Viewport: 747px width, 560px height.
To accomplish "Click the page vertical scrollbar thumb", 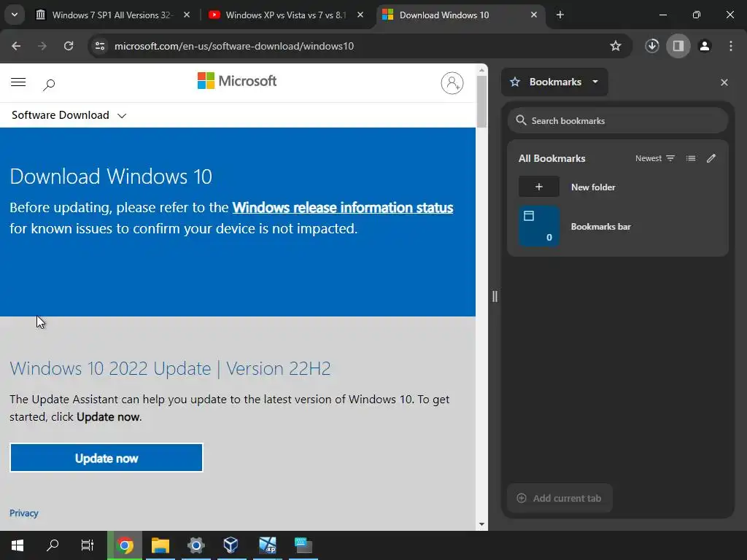I will click(481, 101).
